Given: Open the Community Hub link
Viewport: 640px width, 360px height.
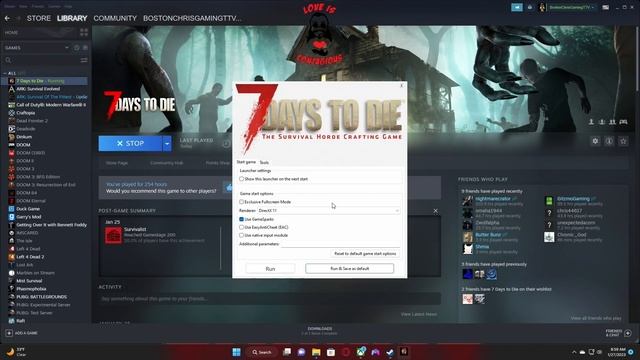Looking at the screenshot, I should (x=167, y=163).
